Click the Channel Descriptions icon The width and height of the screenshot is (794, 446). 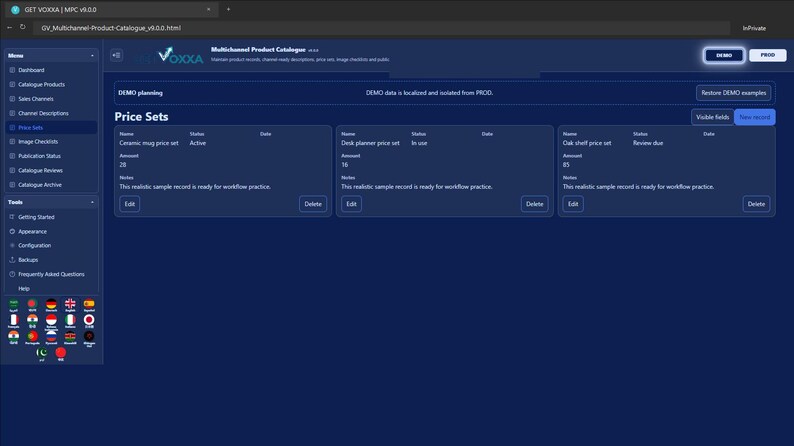click(12, 113)
